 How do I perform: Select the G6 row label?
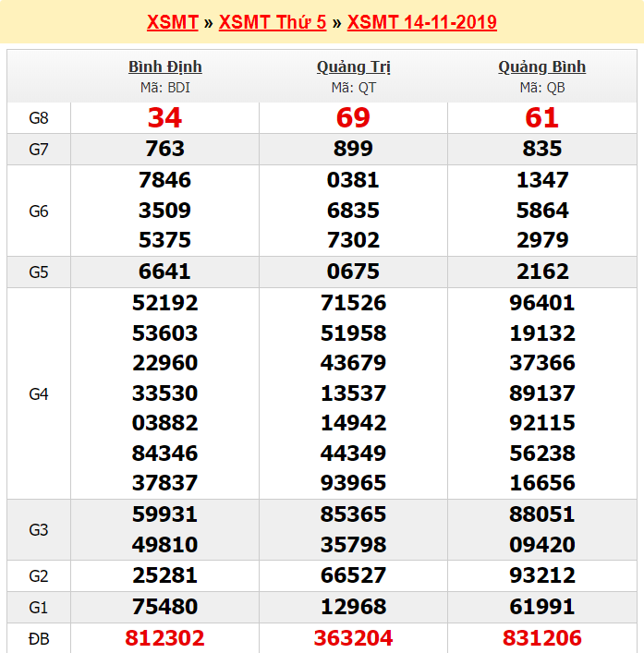tap(38, 212)
